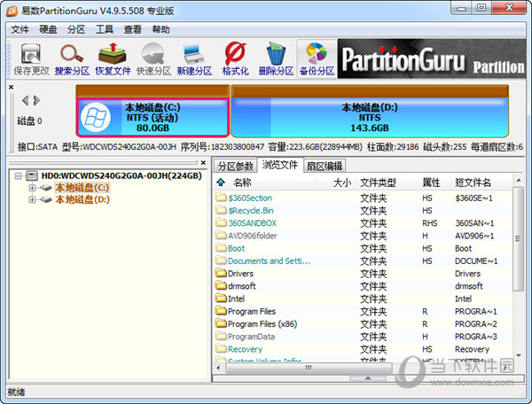
Task: Select the Recovery folder row
Action: pyautogui.click(x=363, y=349)
